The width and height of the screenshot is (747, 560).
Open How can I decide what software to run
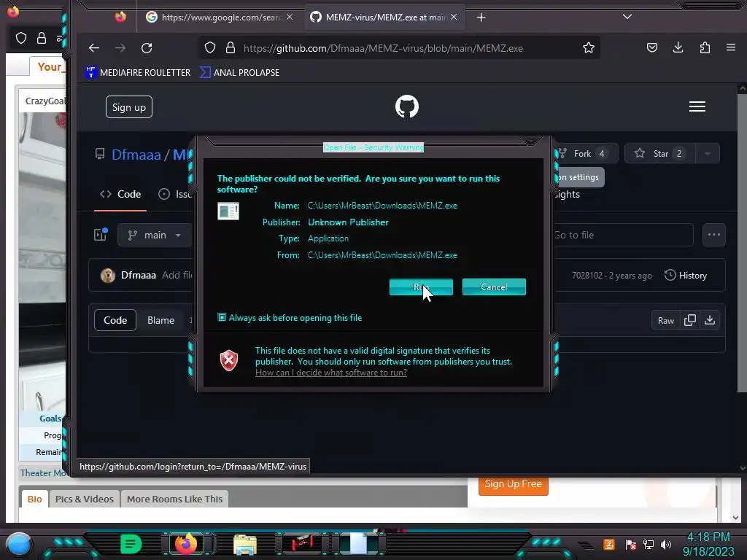click(331, 373)
